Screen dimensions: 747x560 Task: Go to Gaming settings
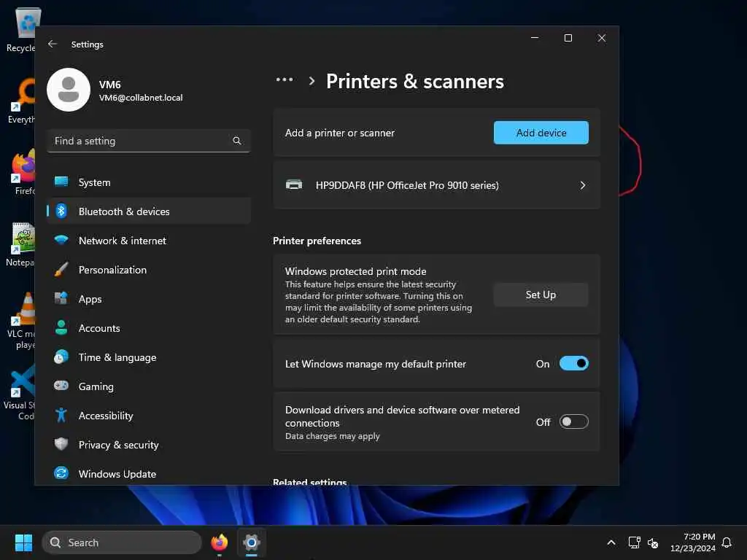[x=149, y=386]
